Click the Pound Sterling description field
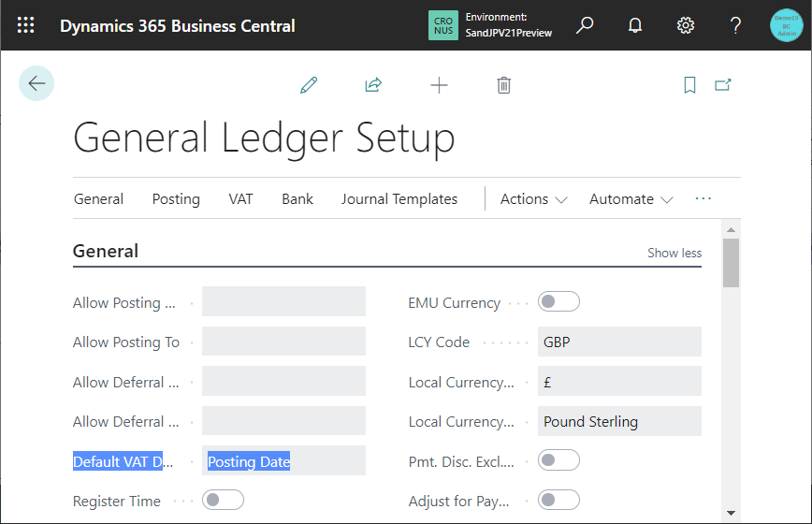812x524 pixels. pyautogui.click(x=619, y=421)
